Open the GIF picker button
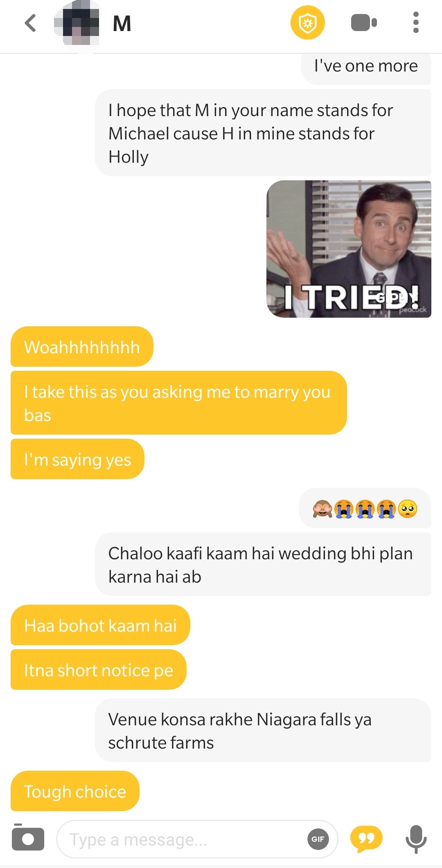This screenshot has height=868, width=442. click(x=318, y=839)
